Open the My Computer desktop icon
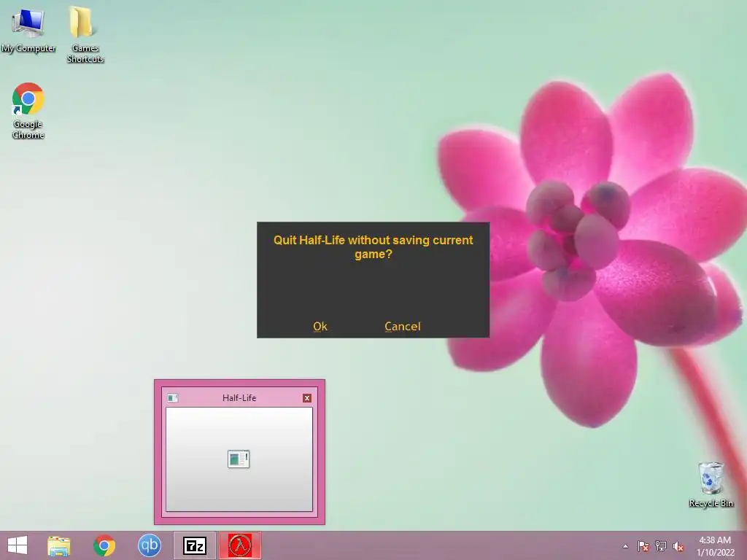 click(x=28, y=31)
